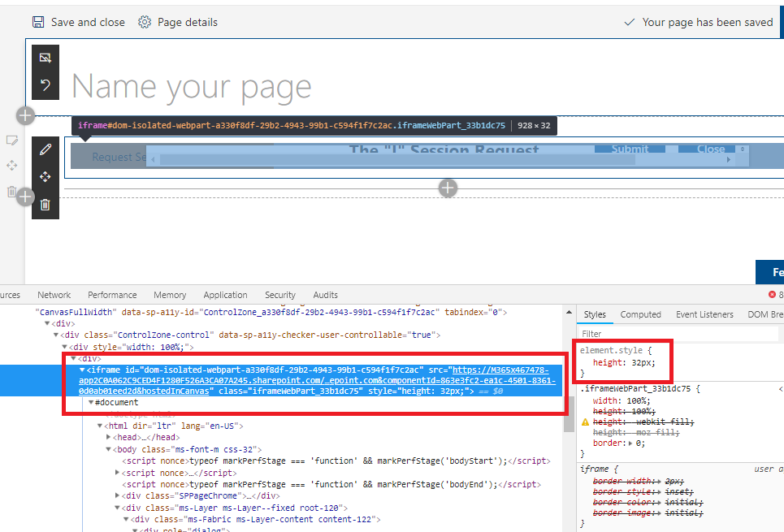The image size is (784, 532).
Task: Expand the head element node
Action: click(109, 438)
